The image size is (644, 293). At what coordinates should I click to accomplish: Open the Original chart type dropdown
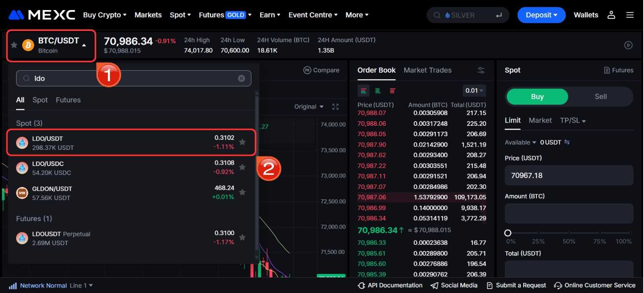[x=309, y=107]
